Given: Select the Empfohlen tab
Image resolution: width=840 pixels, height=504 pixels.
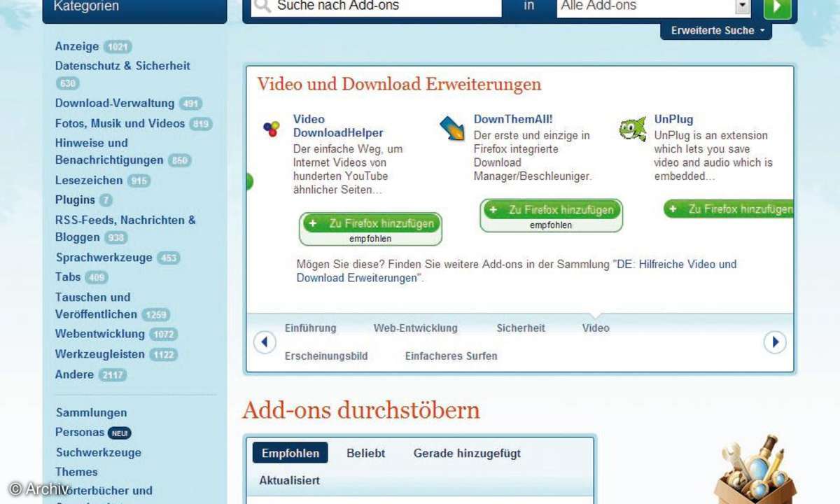Looking at the screenshot, I should click(x=290, y=454).
